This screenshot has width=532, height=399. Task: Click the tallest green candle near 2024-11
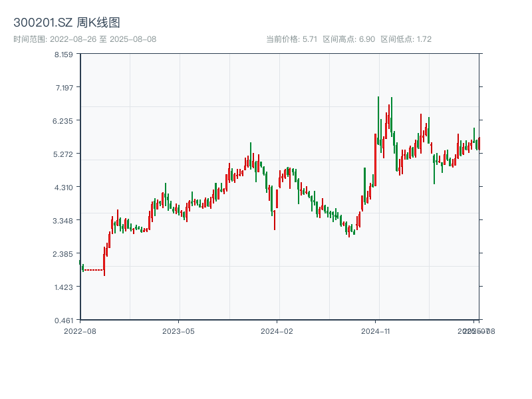(378, 120)
